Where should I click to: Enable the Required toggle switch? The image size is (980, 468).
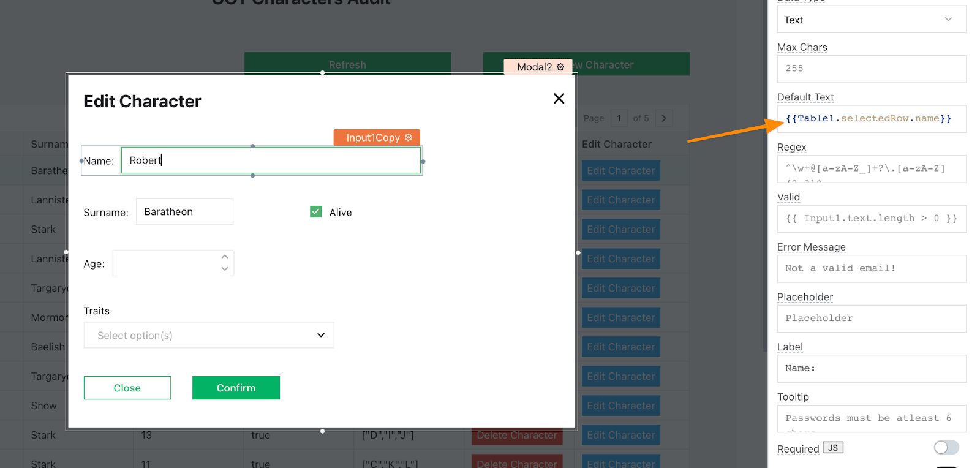[x=946, y=448]
